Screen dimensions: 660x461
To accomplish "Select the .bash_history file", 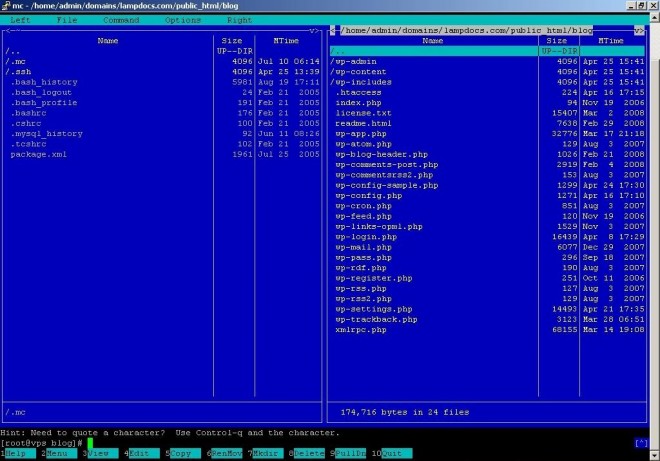I will 162,82.
